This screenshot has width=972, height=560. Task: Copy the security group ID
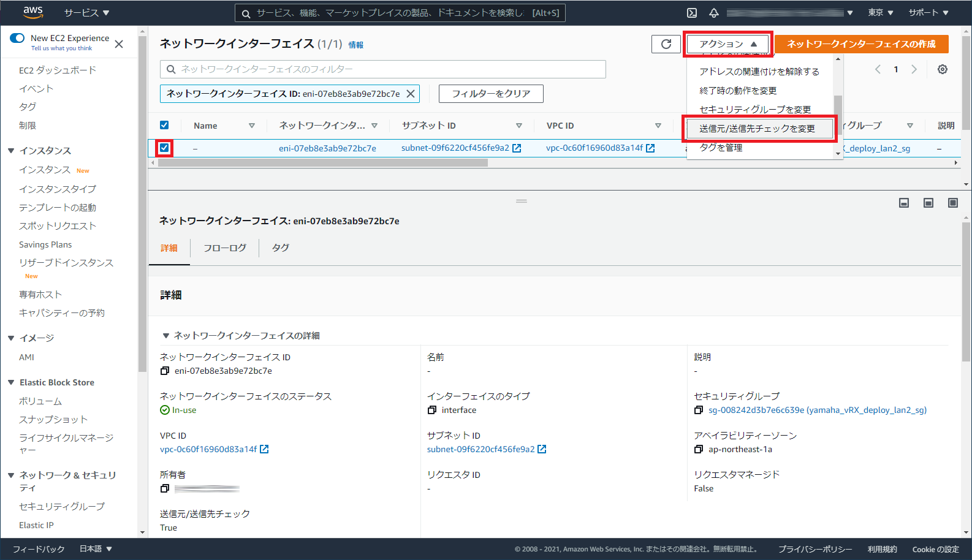(x=699, y=410)
